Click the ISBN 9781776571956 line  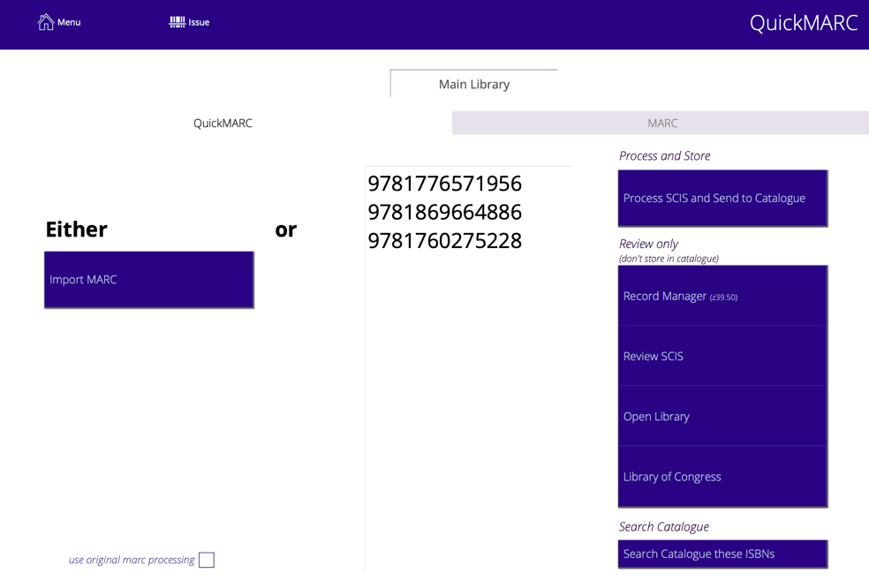coord(444,184)
